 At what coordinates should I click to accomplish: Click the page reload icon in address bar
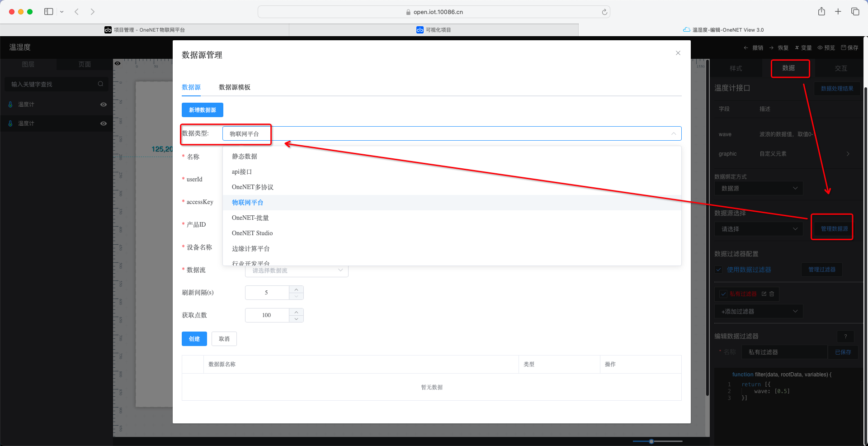click(604, 12)
